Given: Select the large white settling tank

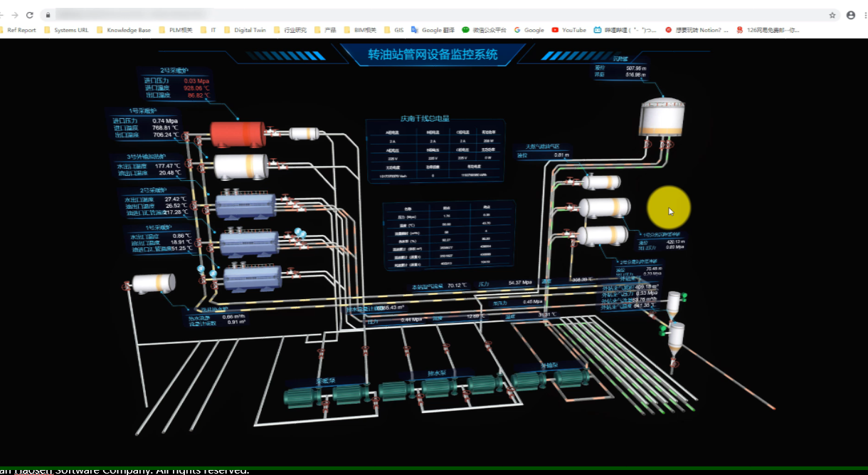Looking at the screenshot, I should [x=662, y=118].
